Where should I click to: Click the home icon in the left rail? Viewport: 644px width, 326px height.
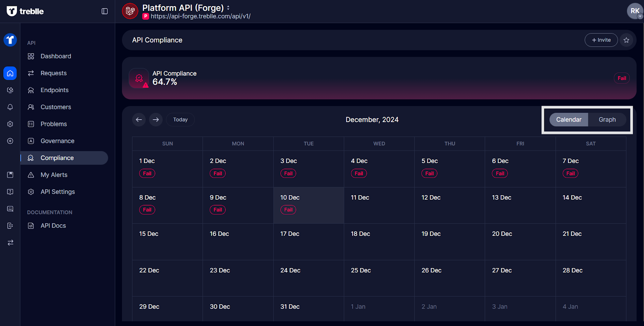click(x=10, y=73)
